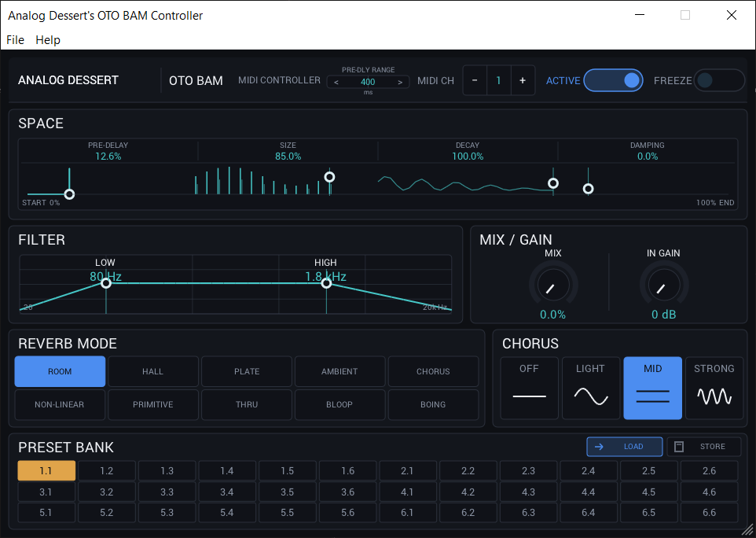This screenshot has height=538, width=756.
Task: Click the LOAD preset arrow button
Action: [x=625, y=447]
